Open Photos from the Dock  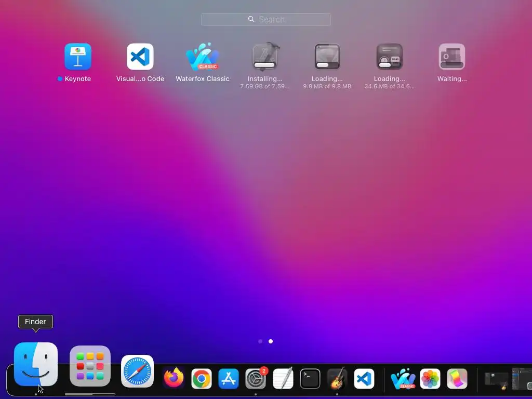pyautogui.click(x=430, y=379)
